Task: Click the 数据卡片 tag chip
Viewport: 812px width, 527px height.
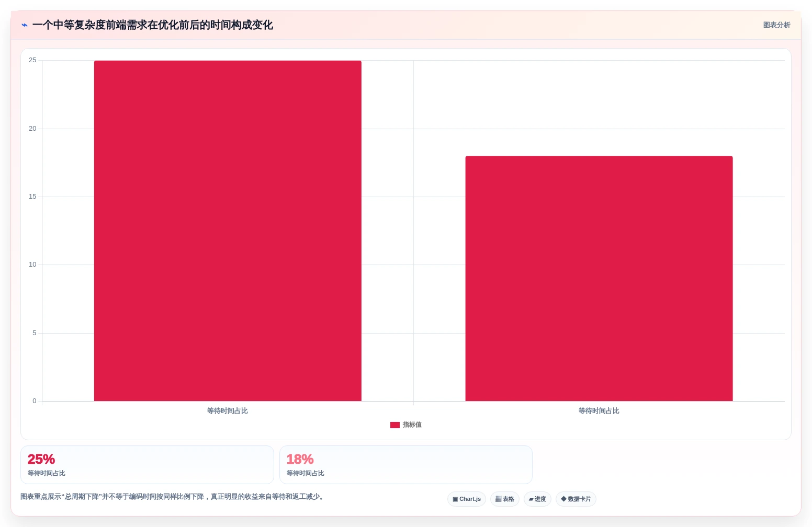Action: coord(576,499)
